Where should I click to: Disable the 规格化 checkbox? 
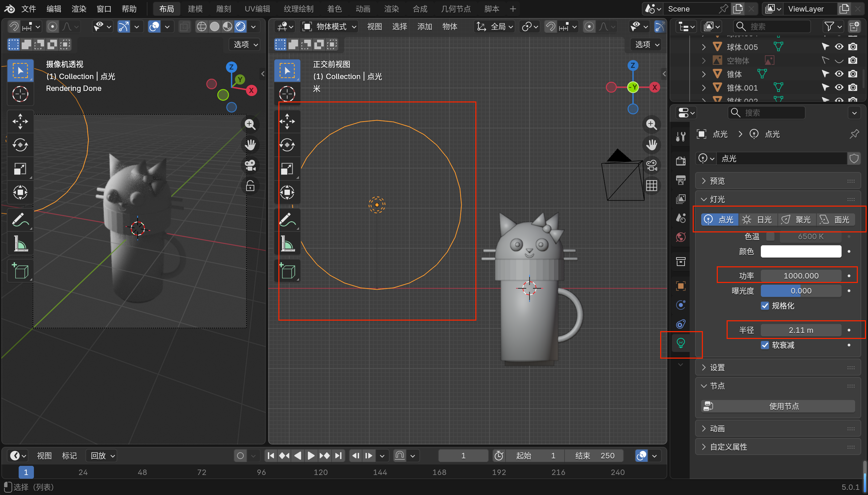point(765,306)
